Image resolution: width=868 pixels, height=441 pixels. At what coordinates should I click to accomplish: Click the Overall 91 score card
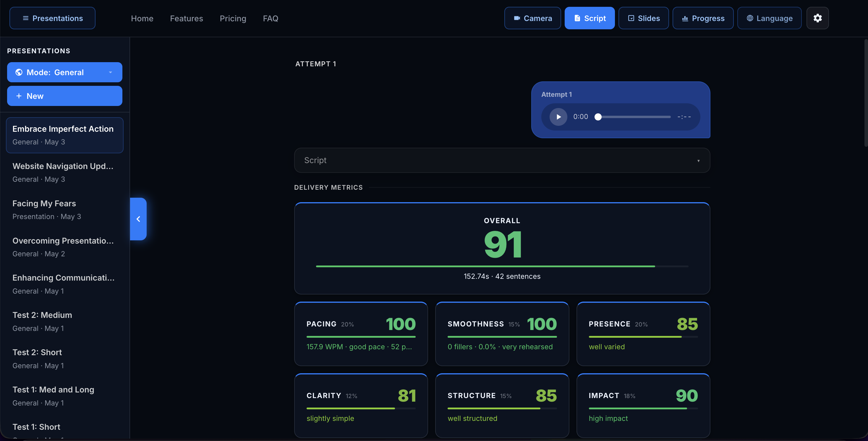coord(502,248)
